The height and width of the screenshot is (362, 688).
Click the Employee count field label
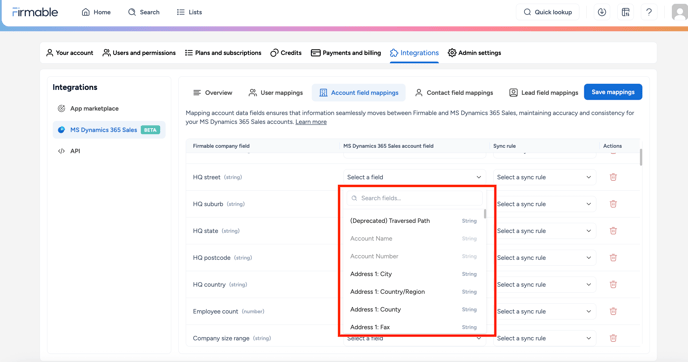tap(215, 312)
